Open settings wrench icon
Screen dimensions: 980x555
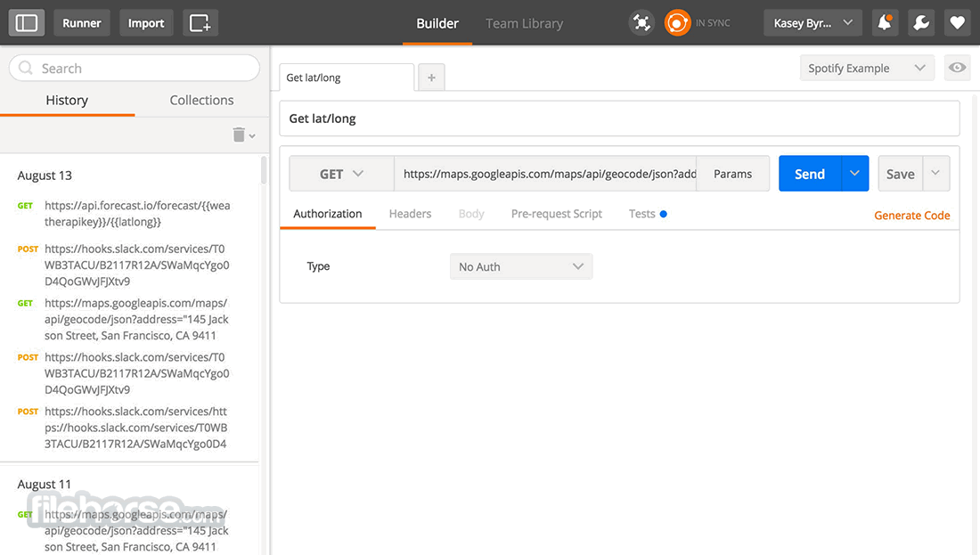(921, 23)
